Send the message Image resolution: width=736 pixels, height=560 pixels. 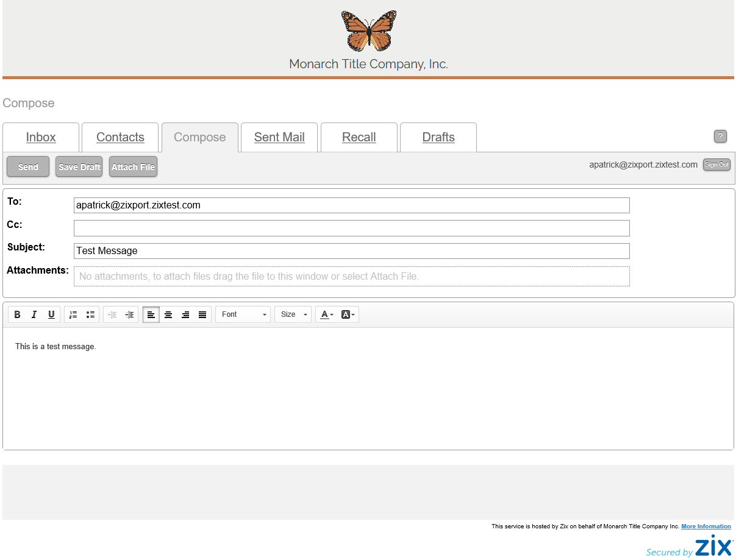pos(28,167)
